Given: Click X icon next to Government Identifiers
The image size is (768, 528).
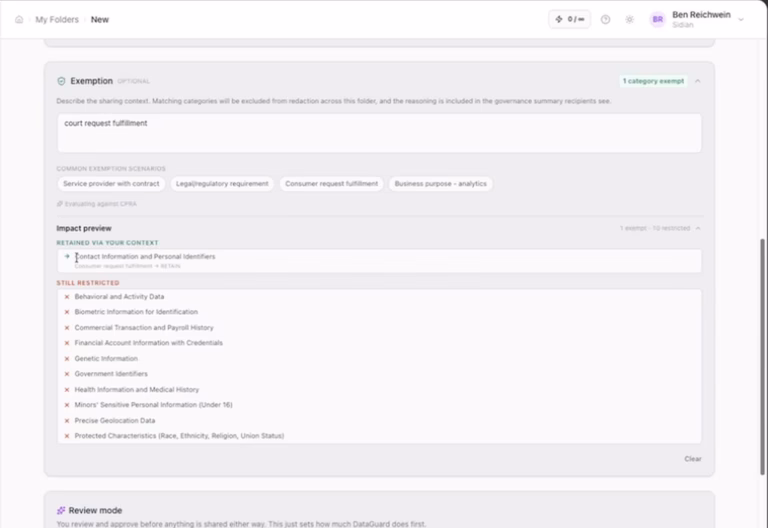Looking at the screenshot, I should click(67, 374).
